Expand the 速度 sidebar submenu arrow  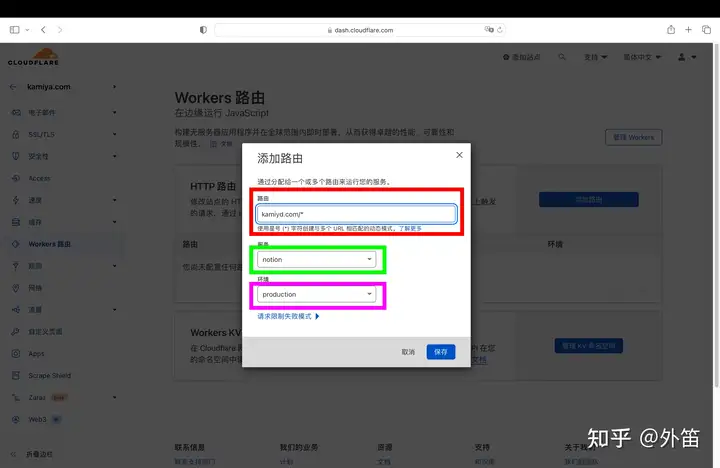pyautogui.click(x=114, y=200)
